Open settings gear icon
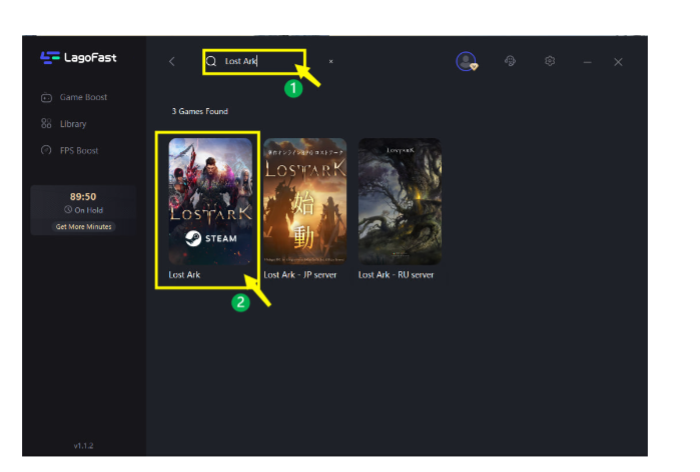700x472 pixels. click(550, 61)
